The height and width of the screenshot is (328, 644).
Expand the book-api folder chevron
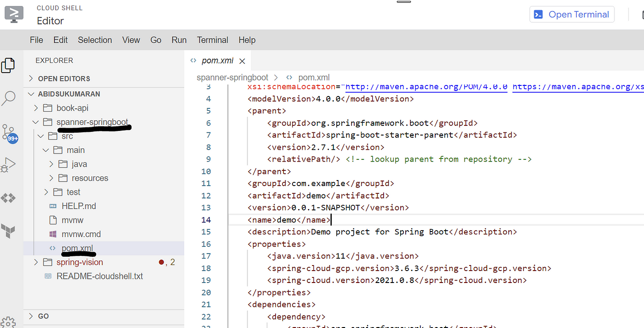point(36,108)
